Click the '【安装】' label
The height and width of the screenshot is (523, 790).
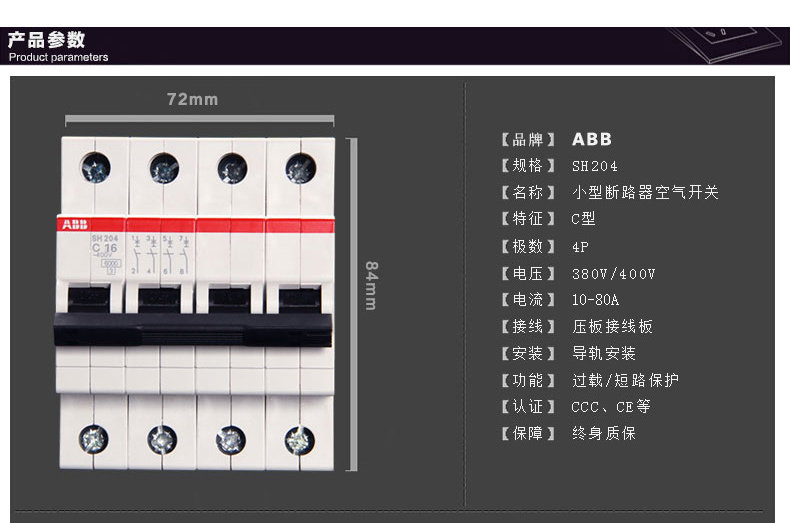coord(528,353)
